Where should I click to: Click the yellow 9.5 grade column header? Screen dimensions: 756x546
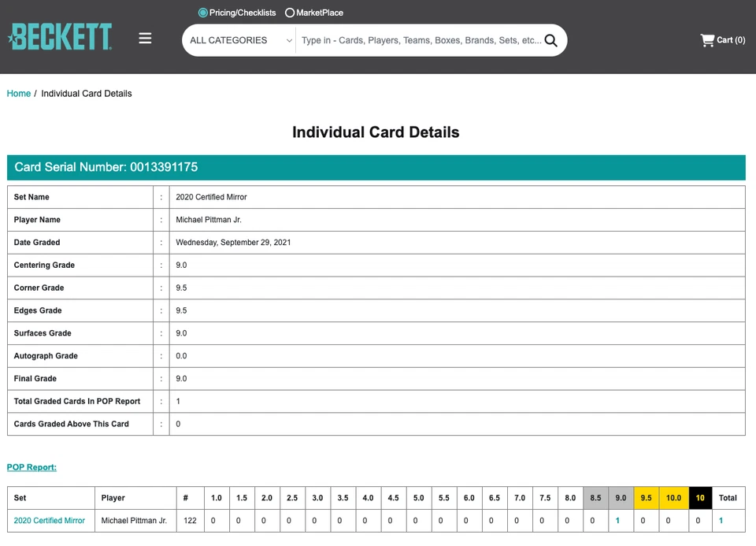[646, 498]
